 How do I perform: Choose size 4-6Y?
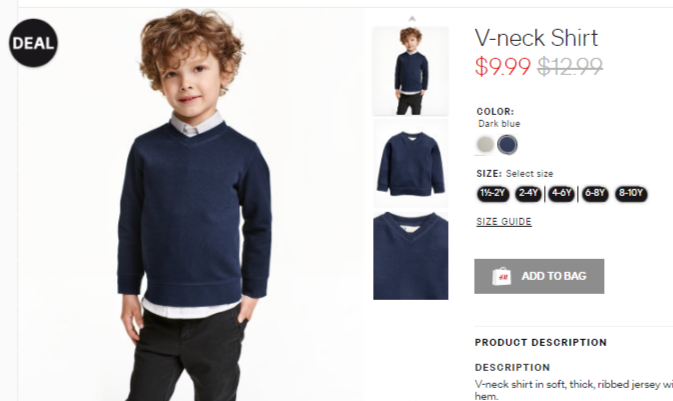[x=561, y=194]
